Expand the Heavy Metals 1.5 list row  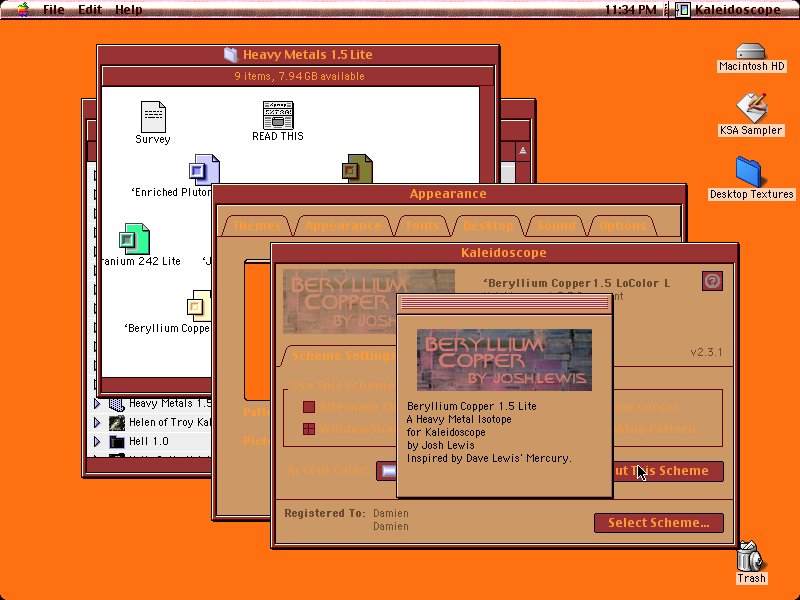pos(97,404)
